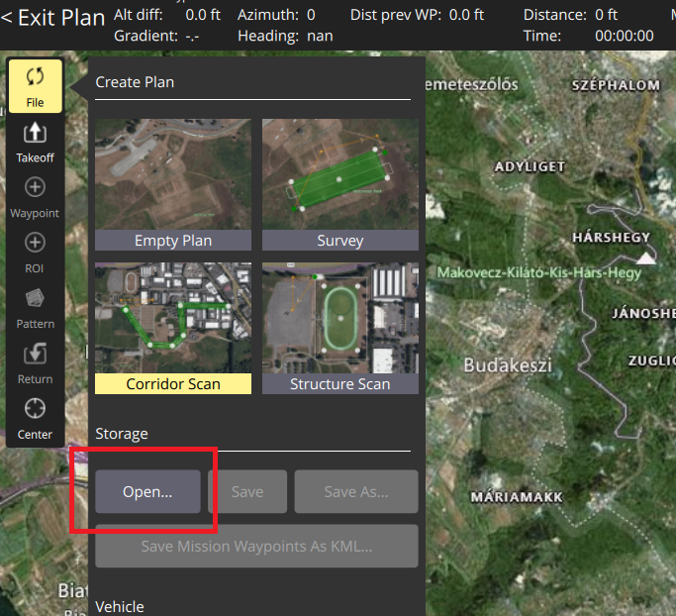Click the Save As... button
Screen dimensions: 676x616
[x=356, y=491]
